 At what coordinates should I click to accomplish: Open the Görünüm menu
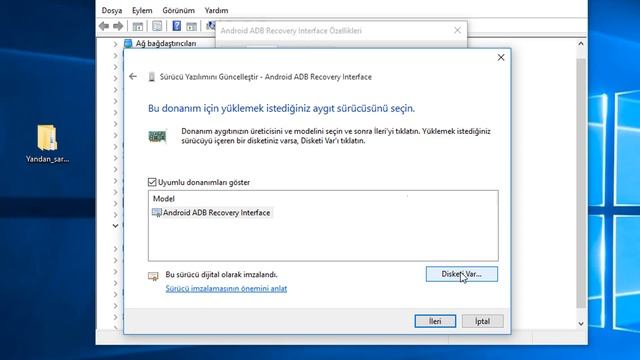click(178, 10)
